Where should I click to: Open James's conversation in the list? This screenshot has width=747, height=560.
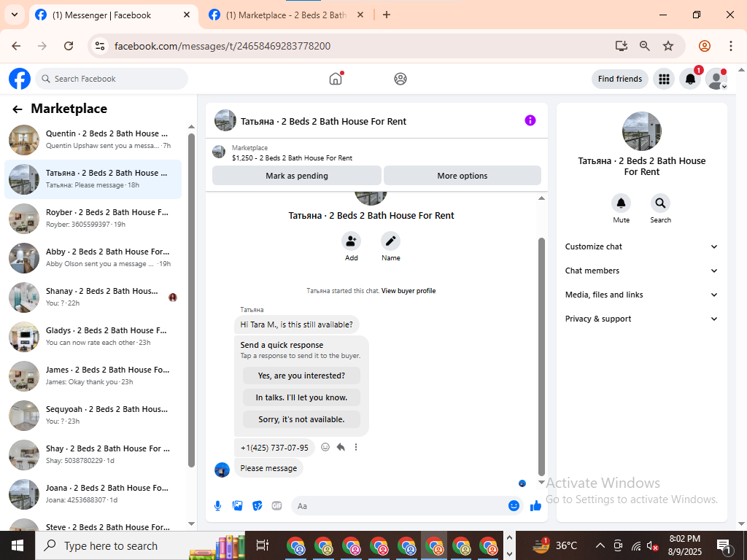coord(93,376)
